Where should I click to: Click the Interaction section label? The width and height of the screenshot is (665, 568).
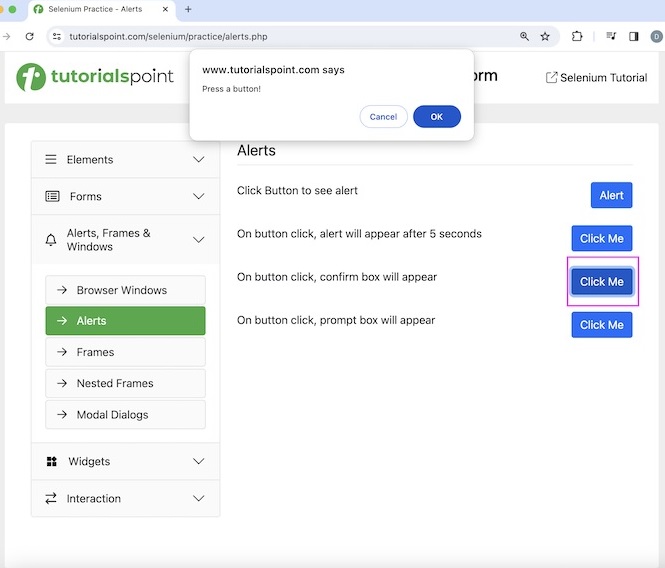click(x=94, y=498)
